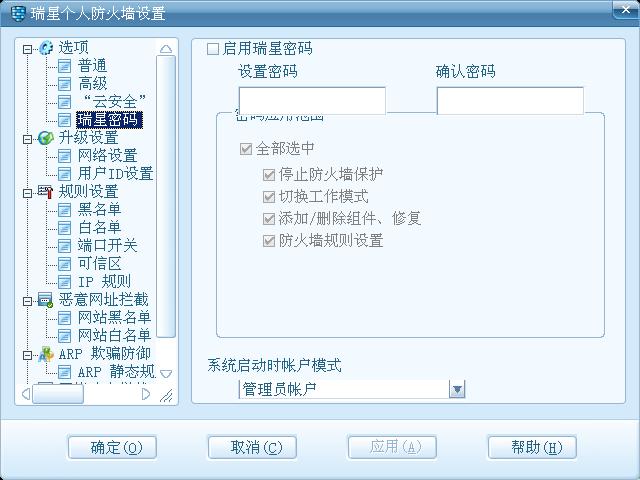
Task: Click the gear icon beside 选项
Action: 46,48
